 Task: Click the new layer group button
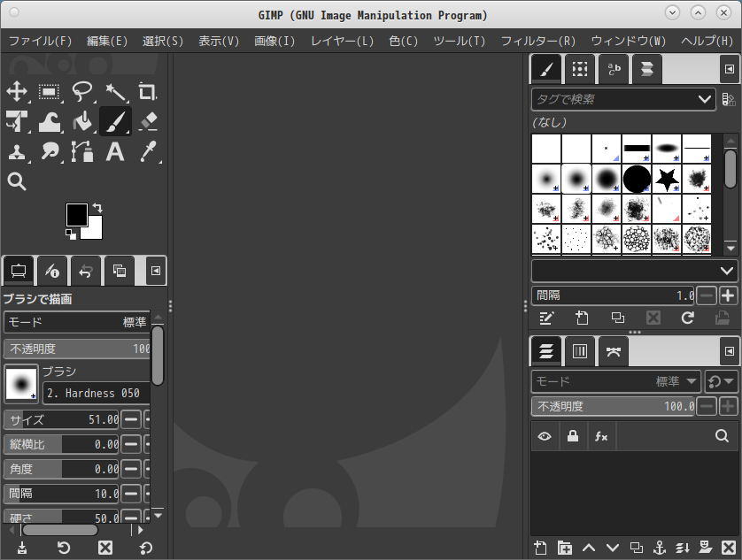(x=565, y=548)
